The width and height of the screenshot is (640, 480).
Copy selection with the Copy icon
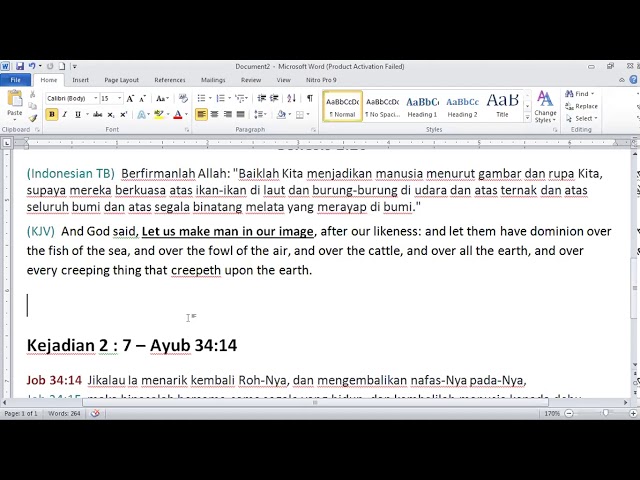pyautogui.click(x=33, y=106)
